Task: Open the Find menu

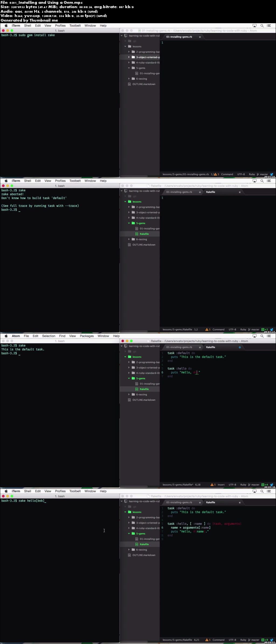Action: click(x=62, y=336)
